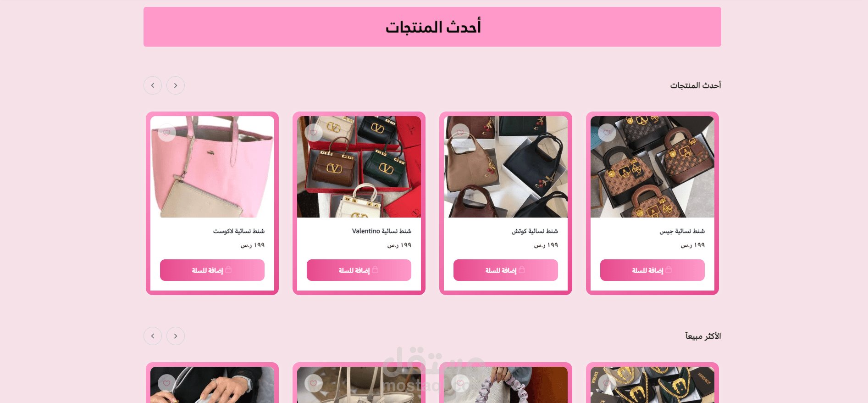Add لاكوست bag to cart

point(212,270)
